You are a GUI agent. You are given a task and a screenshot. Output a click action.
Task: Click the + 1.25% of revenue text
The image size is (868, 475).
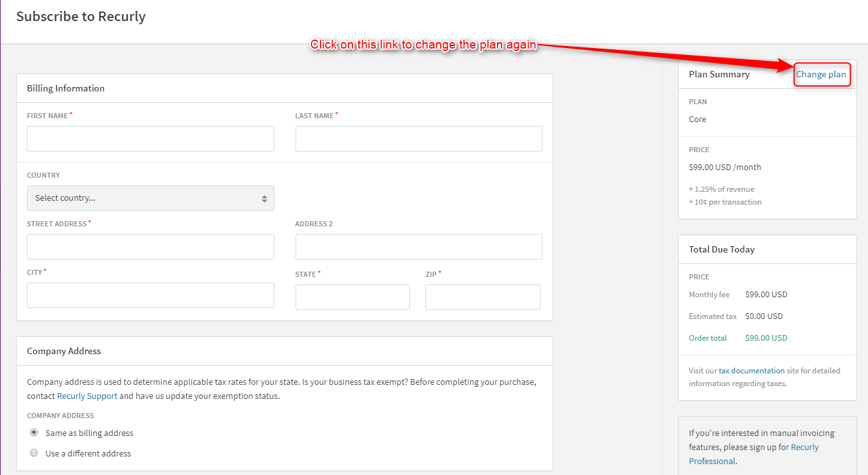[722, 189]
